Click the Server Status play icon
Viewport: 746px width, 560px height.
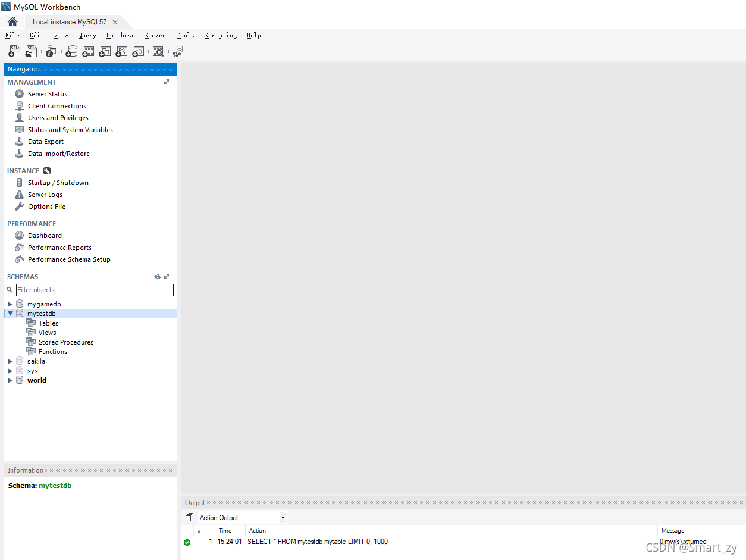pos(20,94)
